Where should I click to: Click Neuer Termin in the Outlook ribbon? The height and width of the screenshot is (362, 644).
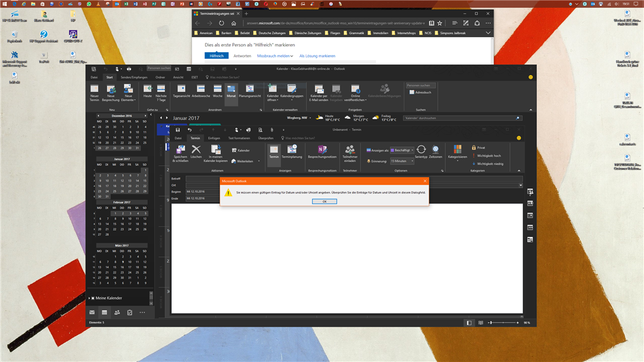[94, 93]
